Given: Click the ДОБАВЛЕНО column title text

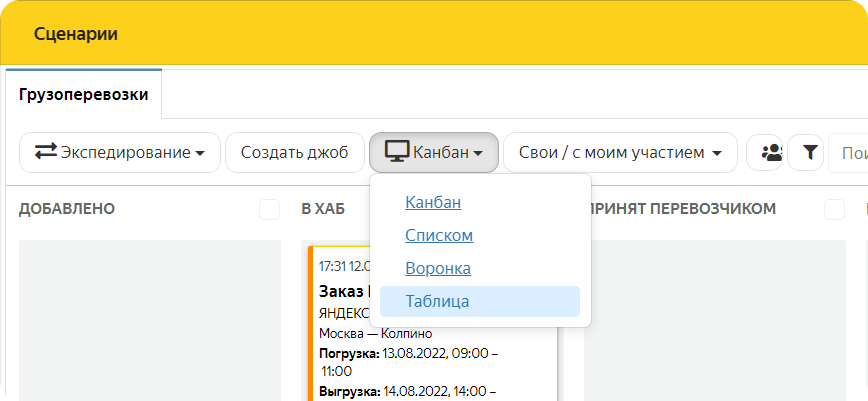Looking at the screenshot, I should point(67,209).
